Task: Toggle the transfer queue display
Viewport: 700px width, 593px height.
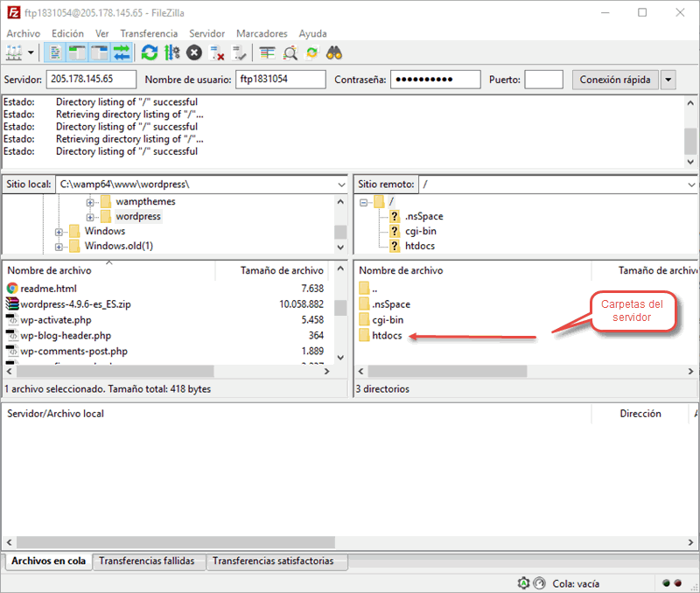Action: pos(122,52)
